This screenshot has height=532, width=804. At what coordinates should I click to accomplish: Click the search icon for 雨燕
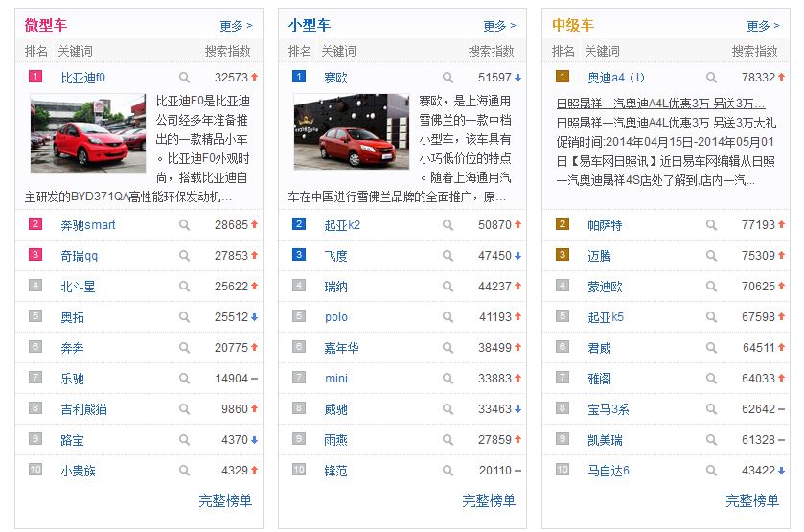click(x=448, y=440)
